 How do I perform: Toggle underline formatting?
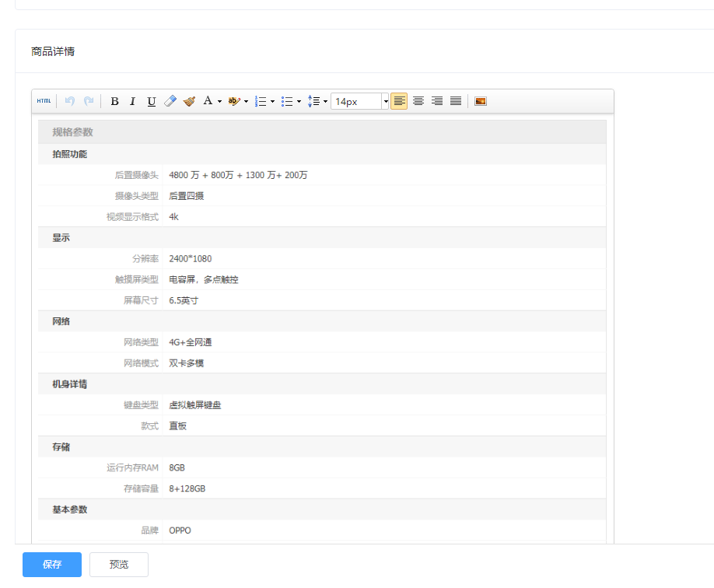152,101
